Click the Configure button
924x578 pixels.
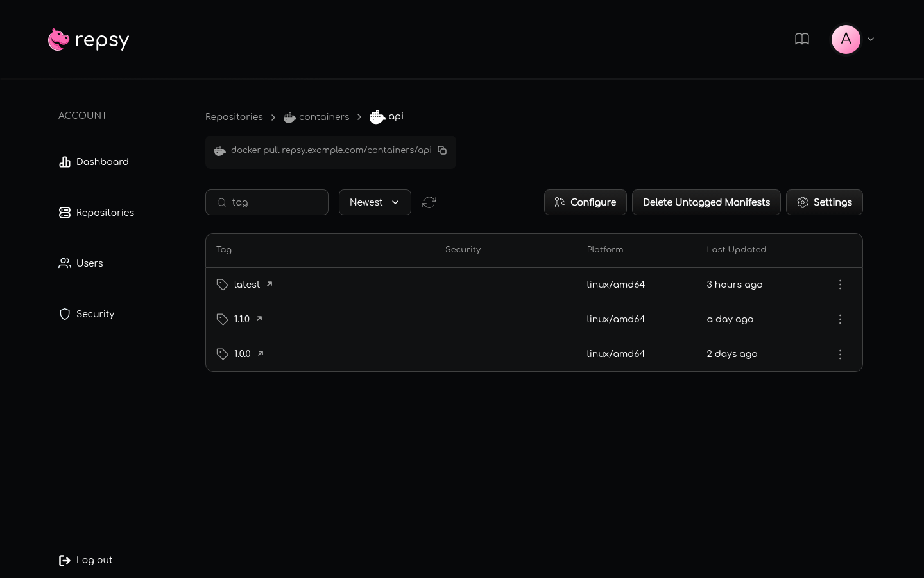tap(585, 202)
